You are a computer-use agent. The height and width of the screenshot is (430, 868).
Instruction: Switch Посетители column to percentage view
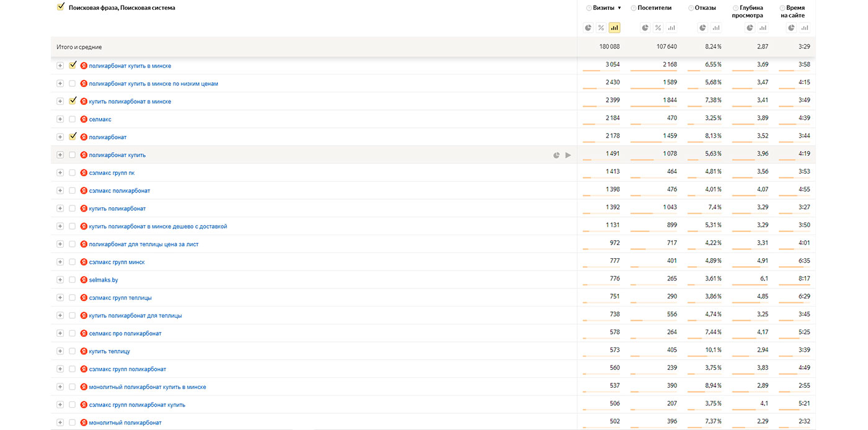658,28
